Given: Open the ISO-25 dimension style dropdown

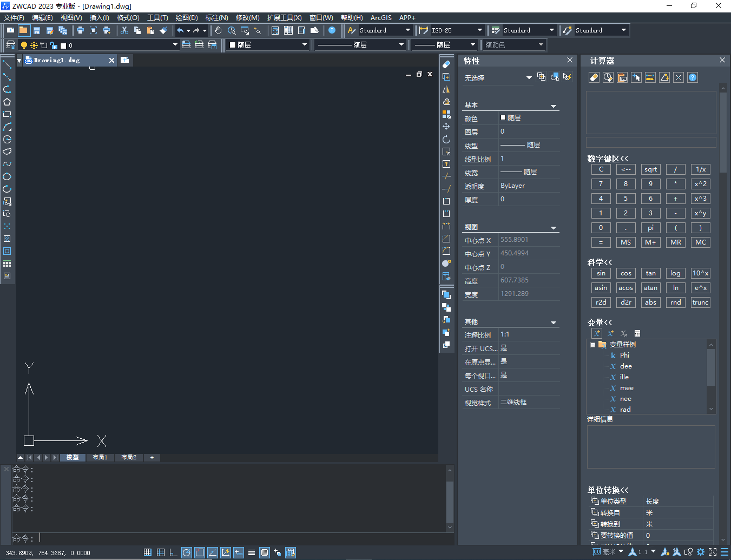Looking at the screenshot, I should pos(479,30).
